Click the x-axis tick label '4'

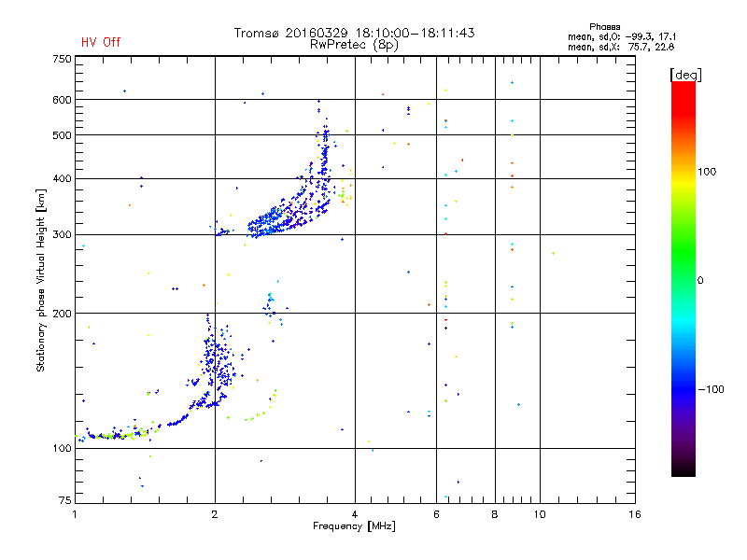355,514
